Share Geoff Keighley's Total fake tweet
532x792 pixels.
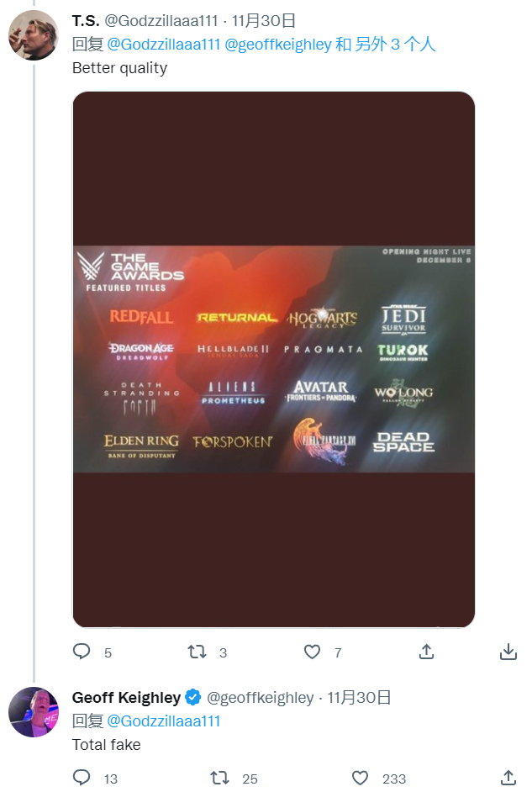point(508,778)
